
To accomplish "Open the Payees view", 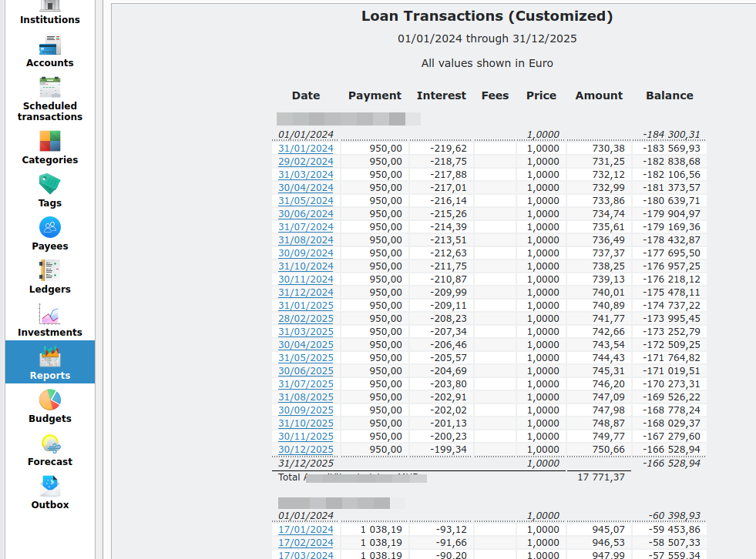I will point(50,234).
